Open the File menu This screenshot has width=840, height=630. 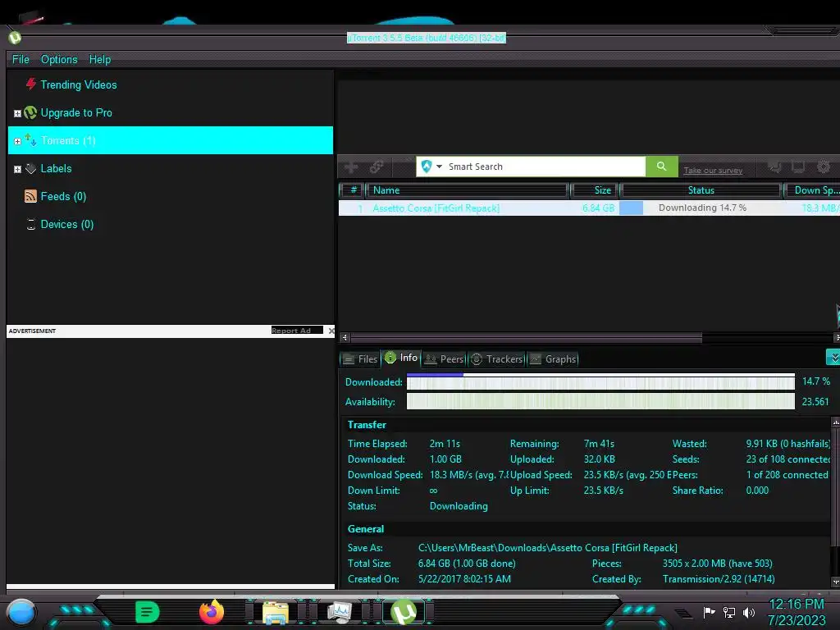[x=21, y=59]
